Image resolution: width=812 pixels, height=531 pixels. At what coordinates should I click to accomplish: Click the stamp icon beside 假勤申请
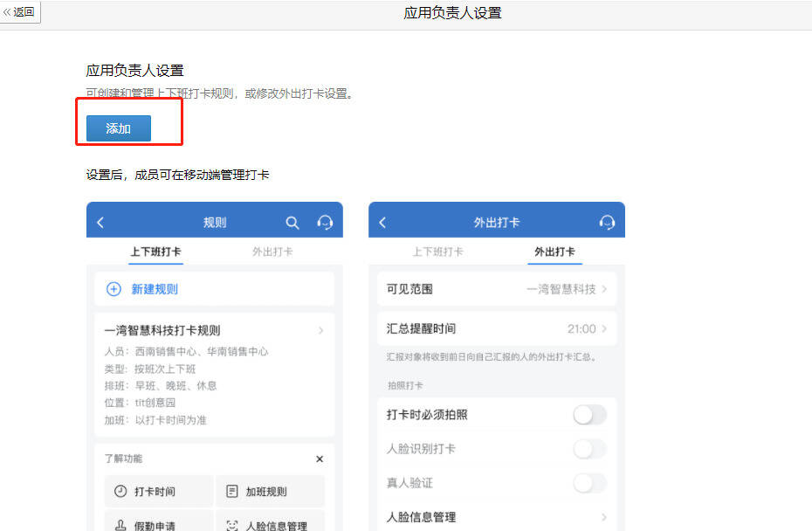coord(120,525)
